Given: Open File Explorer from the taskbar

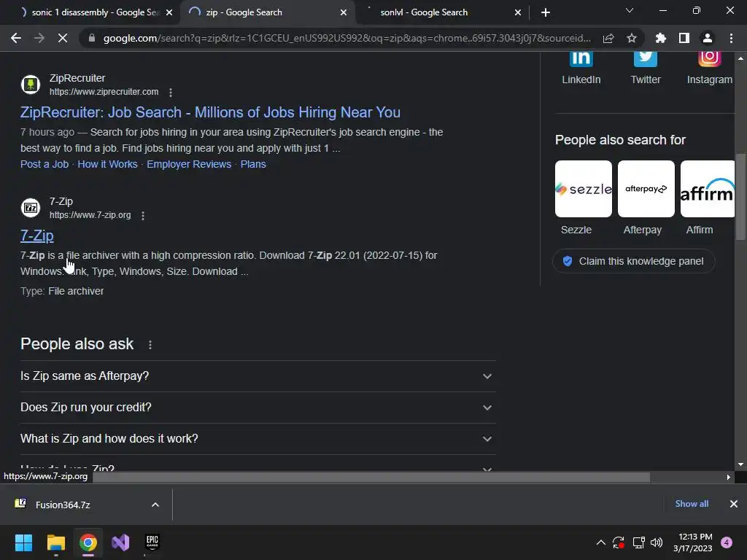Looking at the screenshot, I should (55, 542).
